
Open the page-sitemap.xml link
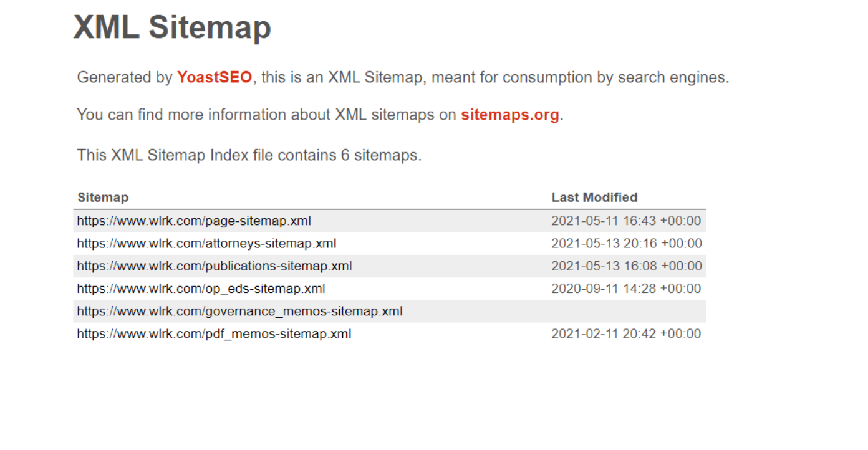point(194,221)
